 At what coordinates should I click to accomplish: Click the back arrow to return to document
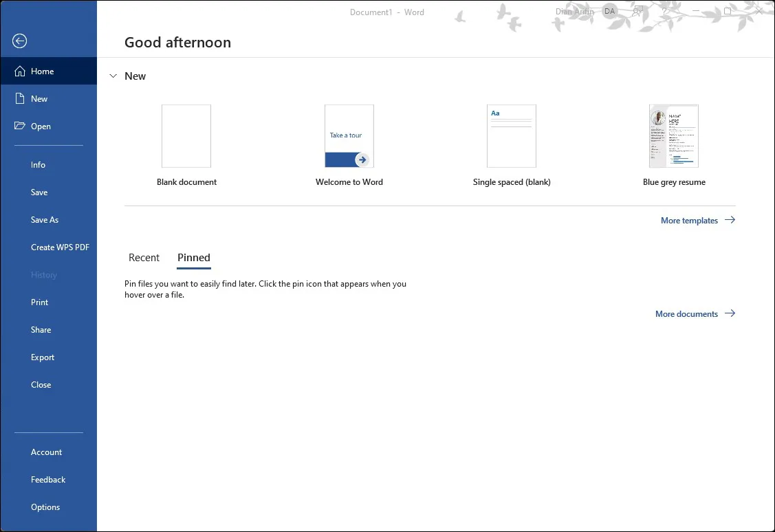tap(19, 41)
